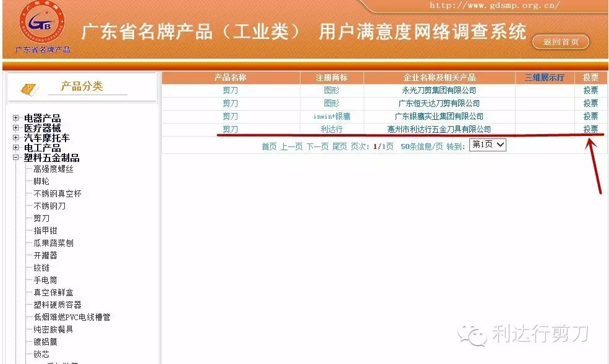Select 电器产品 in the category tree

[x=42, y=118]
